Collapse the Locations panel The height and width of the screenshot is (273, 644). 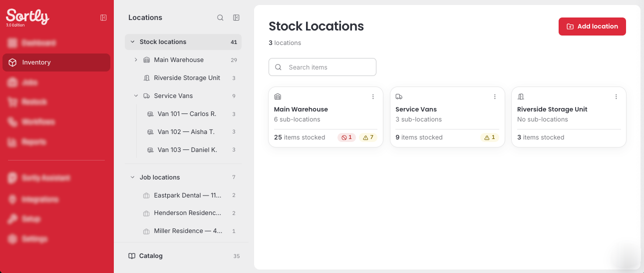(236, 17)
